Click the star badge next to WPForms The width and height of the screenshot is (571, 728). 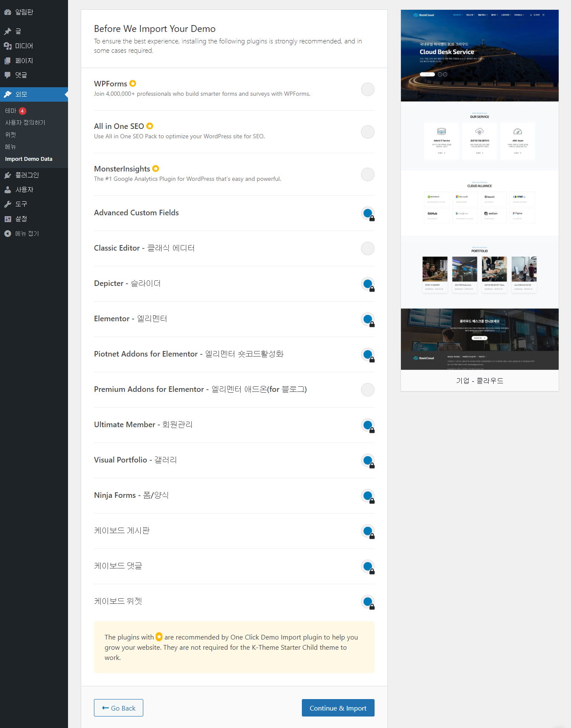(x=133, y=83)
